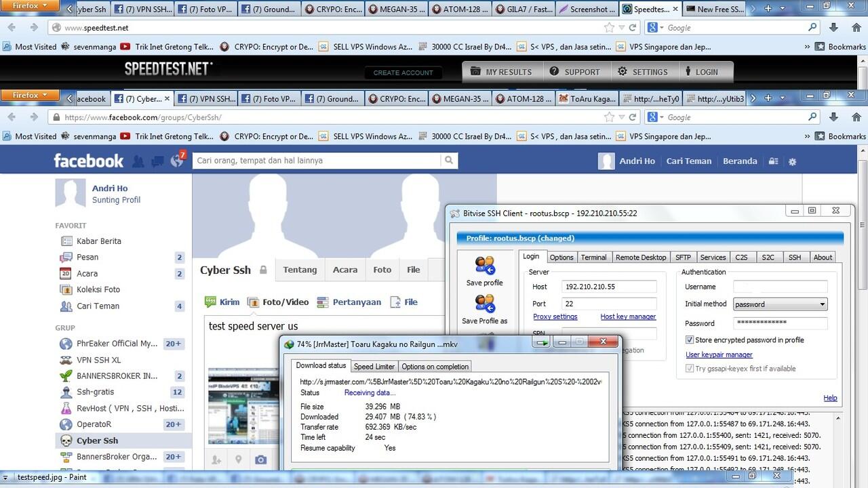The width and height of the screenshot is (868, 488).
Task: Click Cari Teman sidebar icon
Action: [x=66, y=306]
